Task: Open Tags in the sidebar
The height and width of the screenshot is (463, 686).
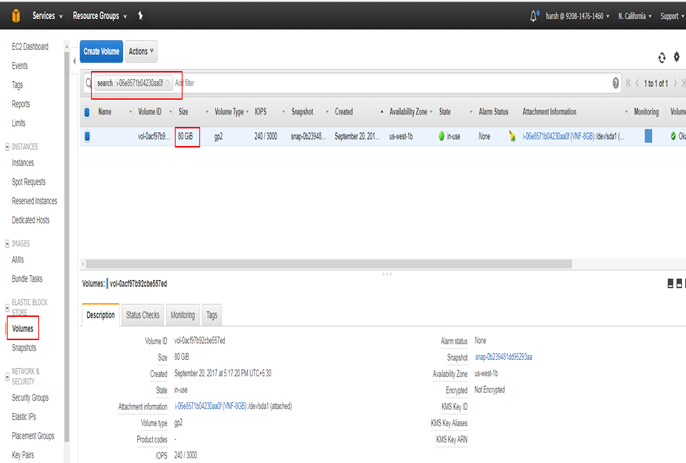Action: tap(17, 85)
